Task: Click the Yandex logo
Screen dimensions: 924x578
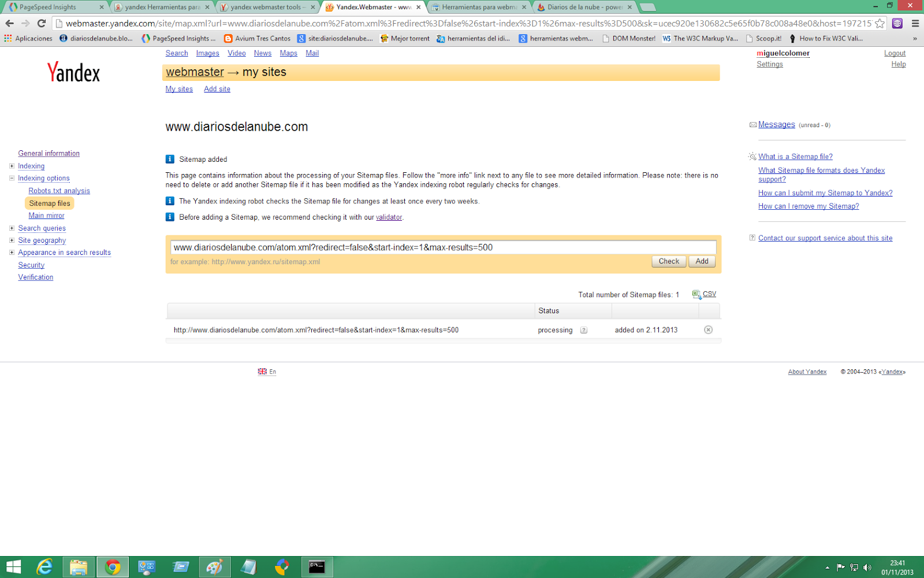Action: click(73, 72)
